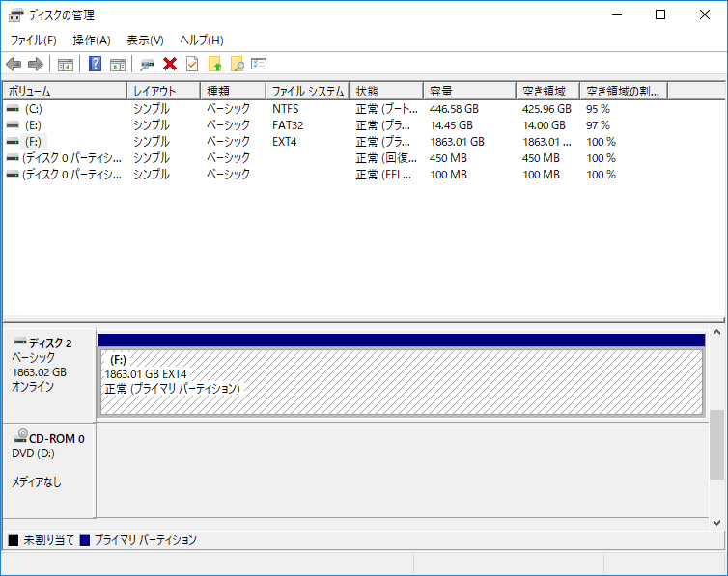728x576 pixels.
Task: Click the 97 % free percentage cell
Action: coord(598,125)
